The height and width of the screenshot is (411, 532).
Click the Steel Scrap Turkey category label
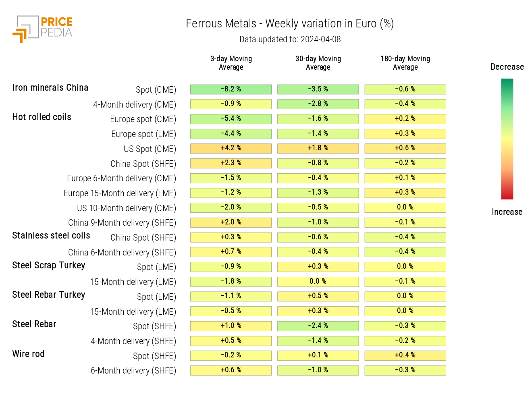(49, 266)
